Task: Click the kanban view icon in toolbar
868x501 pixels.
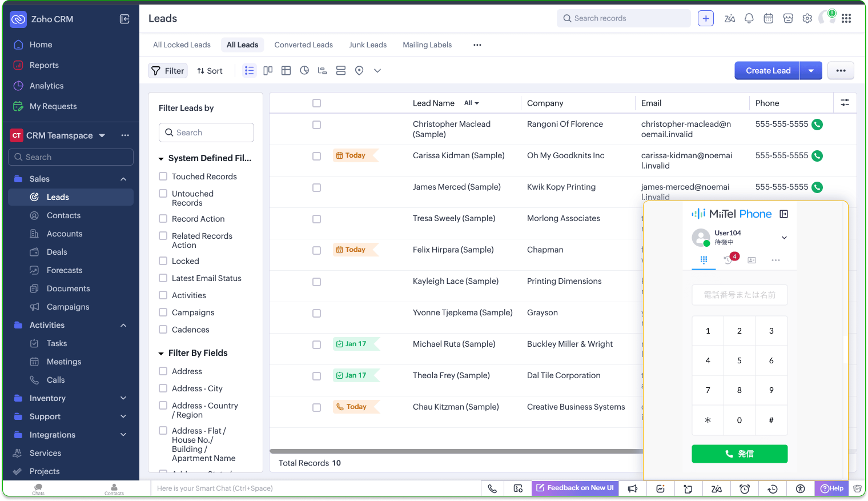Action: click(268, 71)
